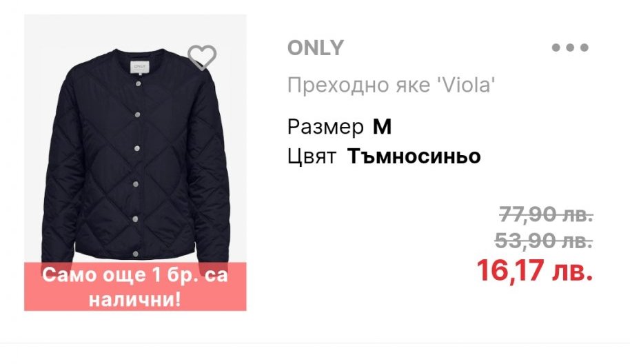Image resolution: width=630 pixels, height=364 pixels.
Task: Open the three-dot more options menu
Action: click(x=570, y=48)
